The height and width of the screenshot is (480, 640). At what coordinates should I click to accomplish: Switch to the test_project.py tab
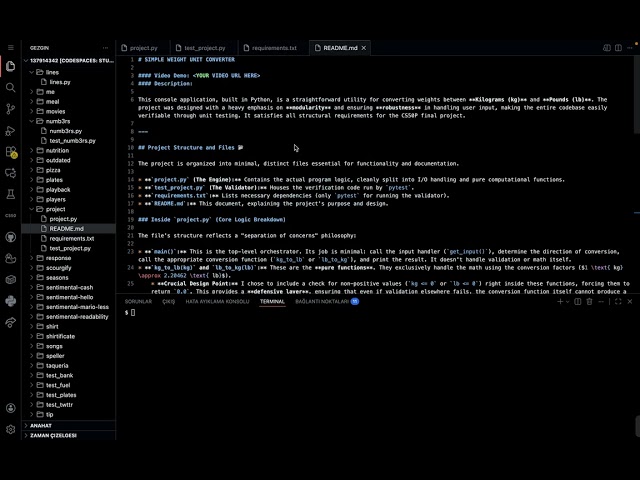click(x=204, y=48)
